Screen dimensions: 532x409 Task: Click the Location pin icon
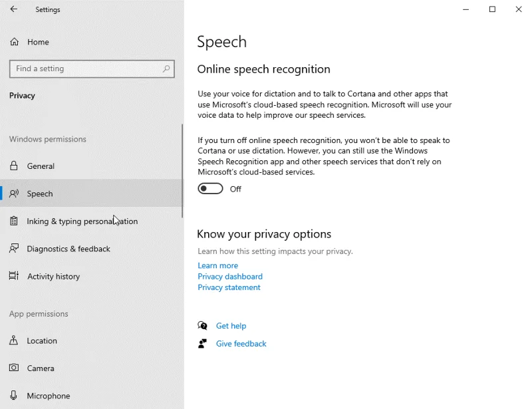pos(13,340)
